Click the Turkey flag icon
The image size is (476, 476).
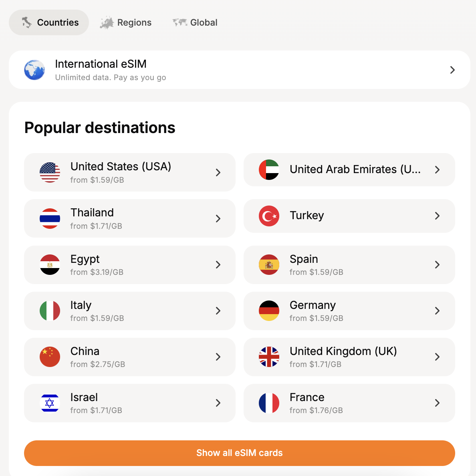pyautogui.click(x=269, y=216)
